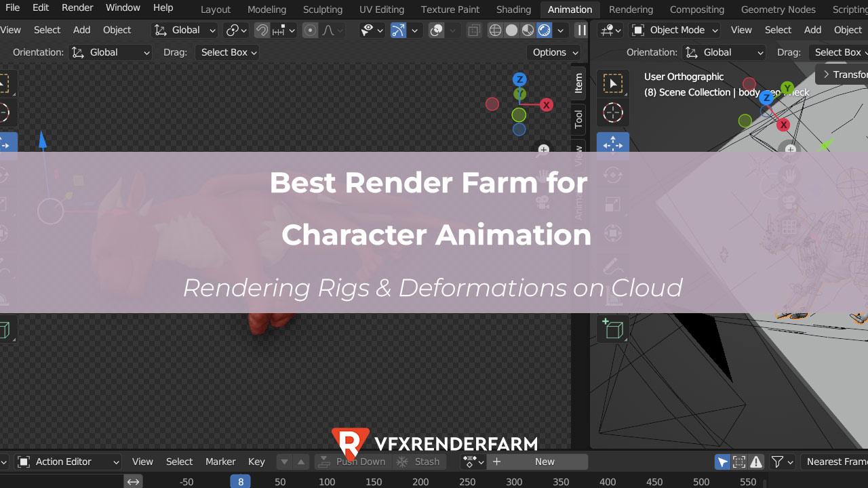Open the Item sidebar tab

pyautogui.click(x=578, y=83)
